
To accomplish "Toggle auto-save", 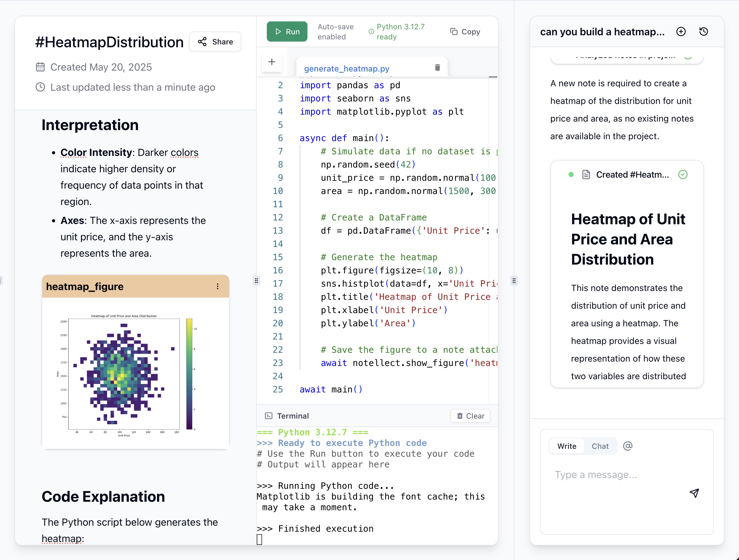I will point(335,31).
